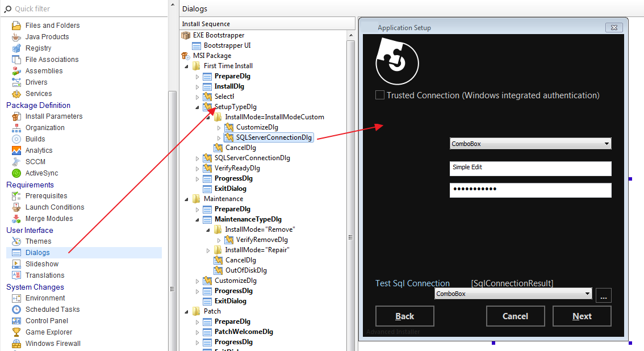
Task: Click the Windows Firewall icon
Action: tap(16, 344)
